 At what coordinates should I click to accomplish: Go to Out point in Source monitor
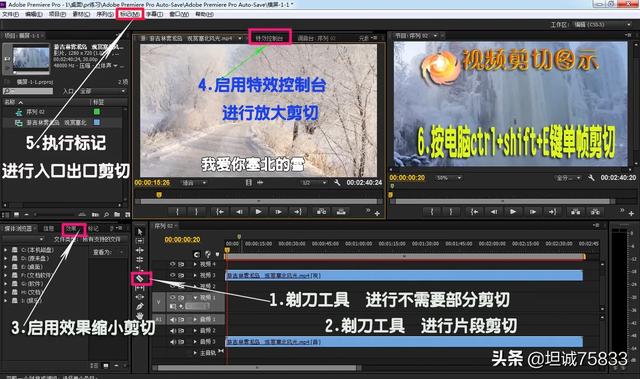click(298, 212)
